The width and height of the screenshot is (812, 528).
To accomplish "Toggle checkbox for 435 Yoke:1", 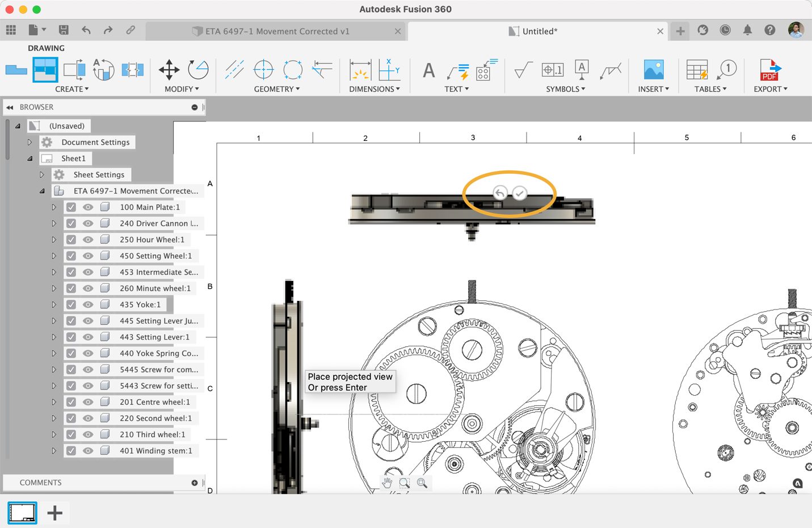I will coord(71,305).
